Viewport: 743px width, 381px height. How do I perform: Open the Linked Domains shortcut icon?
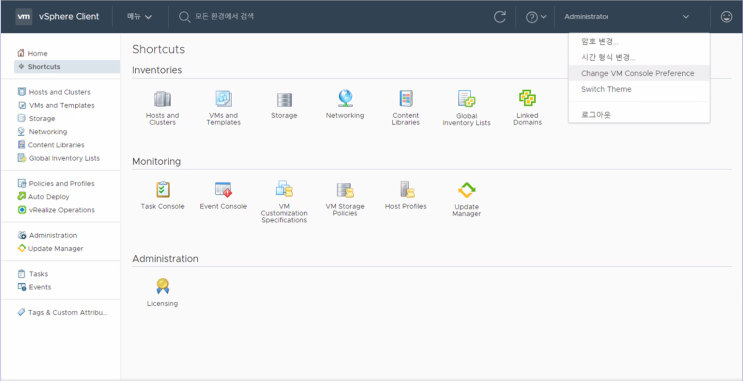pos(527,99)
